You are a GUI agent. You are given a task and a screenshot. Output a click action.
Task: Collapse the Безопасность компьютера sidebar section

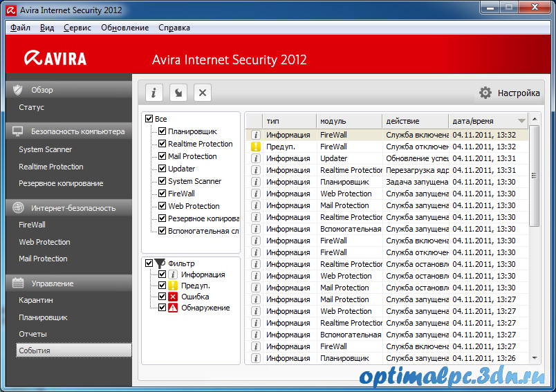(68, 131)
